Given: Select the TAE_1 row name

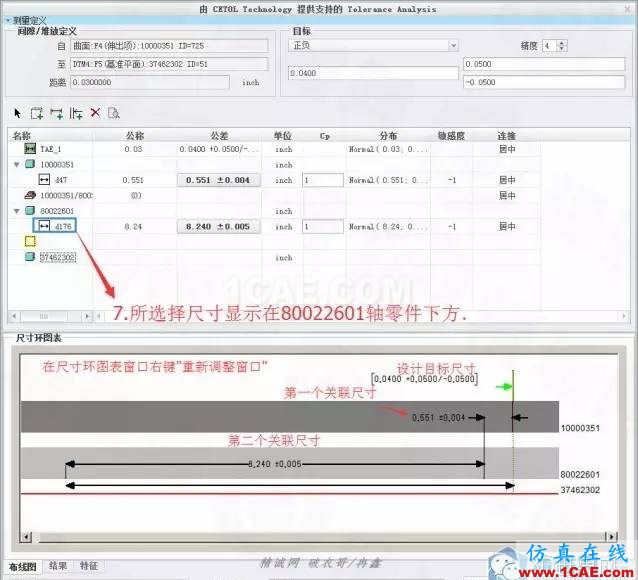Looking at the screenshot, I should click(50, 149).
